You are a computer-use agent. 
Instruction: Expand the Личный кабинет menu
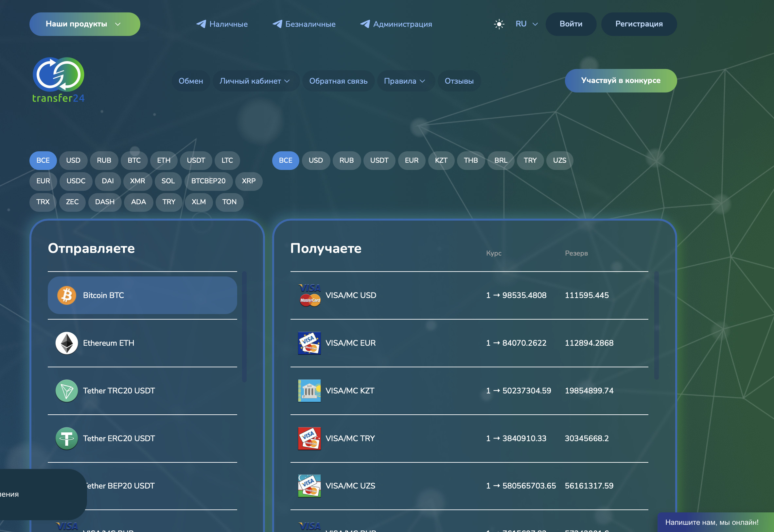click(255, 81)
